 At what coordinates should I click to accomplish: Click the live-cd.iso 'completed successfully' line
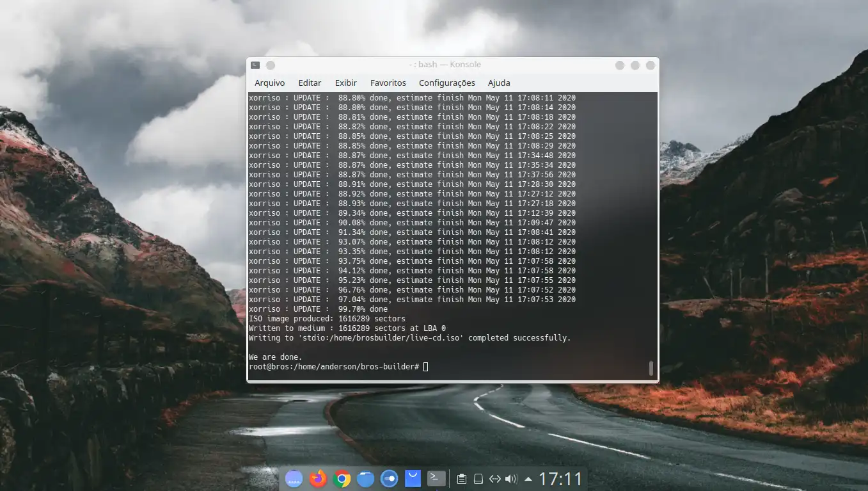coord(409,338)
